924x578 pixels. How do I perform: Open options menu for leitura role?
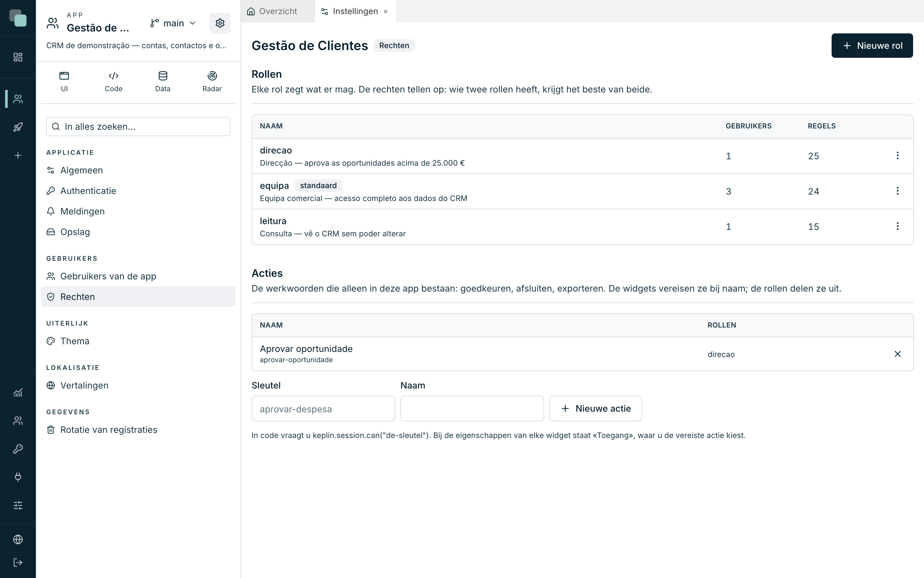(897, 226)
